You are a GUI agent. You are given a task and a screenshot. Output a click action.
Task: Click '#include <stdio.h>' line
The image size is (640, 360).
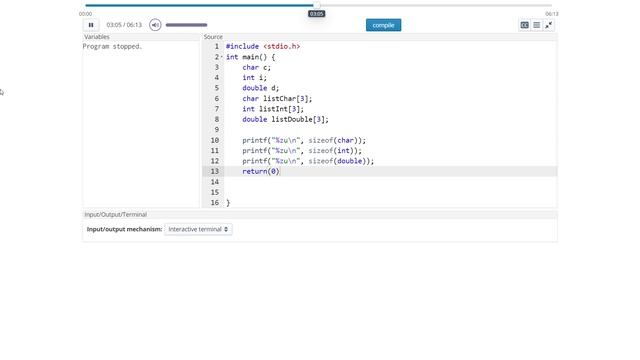pyautogui.click(x=263, y=47)
